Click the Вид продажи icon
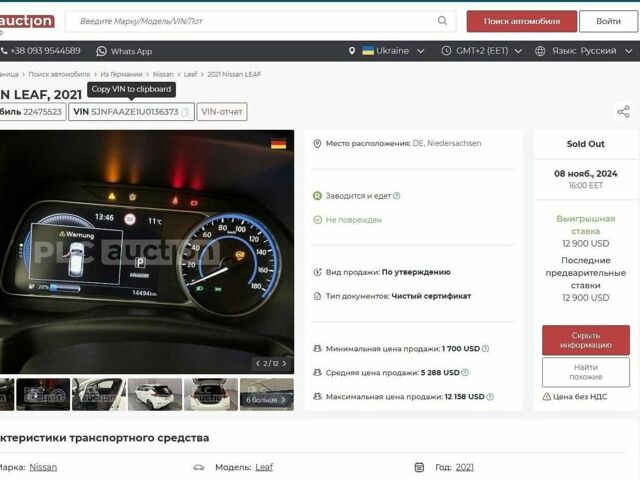The width and height of the screenshot is (640, 480). click(x=317, y=272)
